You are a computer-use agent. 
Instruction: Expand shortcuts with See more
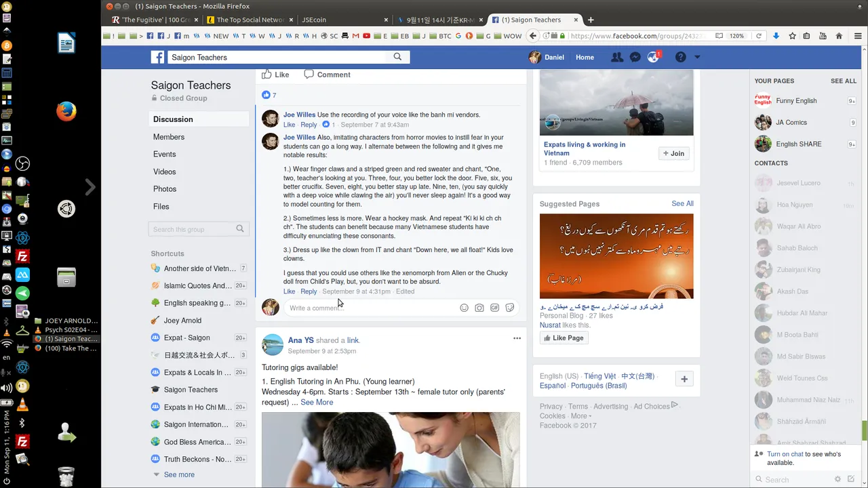coord(179,474)
